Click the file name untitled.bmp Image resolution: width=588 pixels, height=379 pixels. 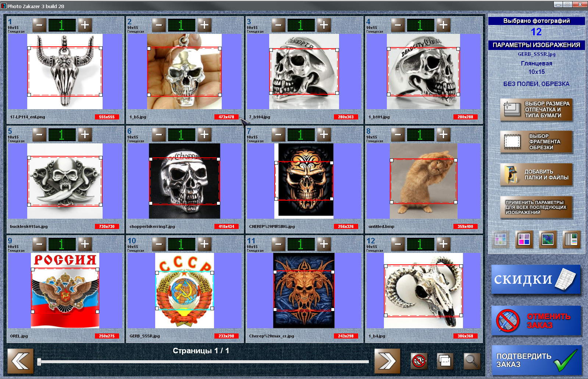[x=381, y=226]
